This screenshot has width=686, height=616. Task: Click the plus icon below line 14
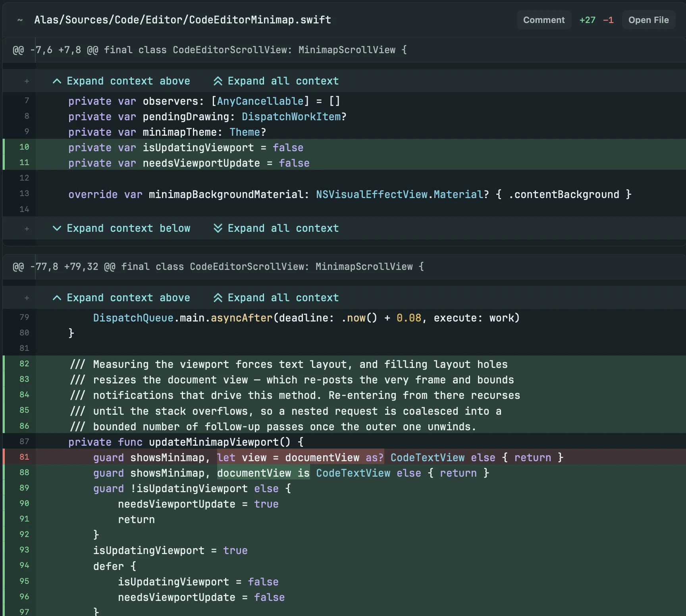click(x=27, y=228)
